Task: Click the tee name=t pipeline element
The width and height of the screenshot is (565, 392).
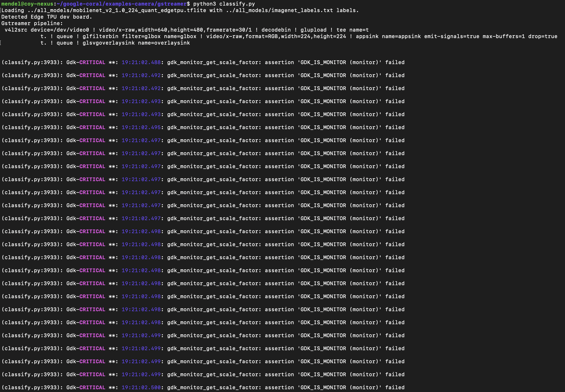Action: (352, 30)
